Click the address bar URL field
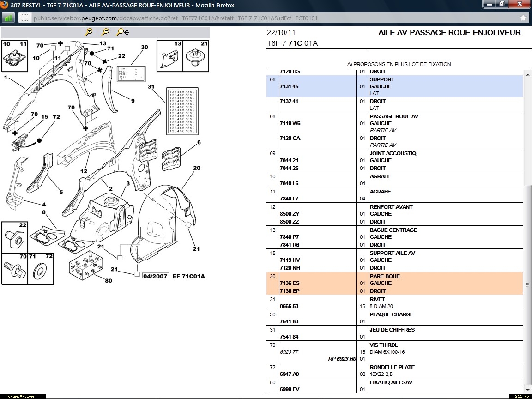Image resolution: width=532 pixels, height=399 pixels. [x=268, y=18]
